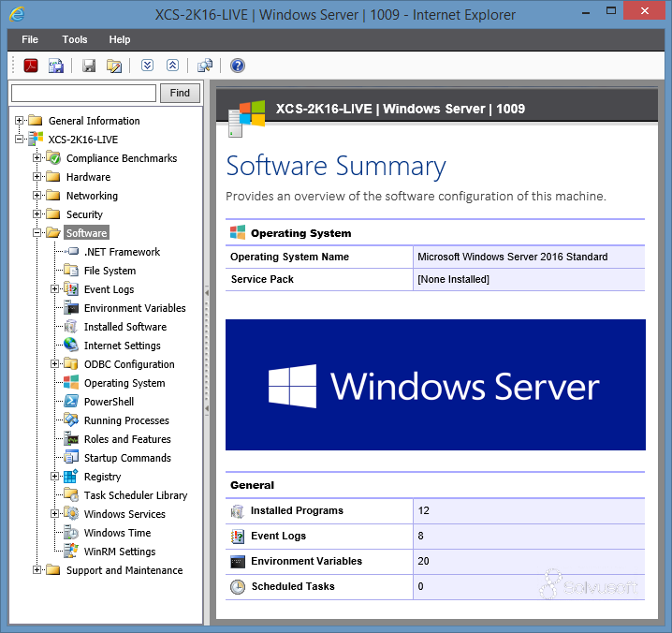Select Running Processes in the tree

pos(126,420)
